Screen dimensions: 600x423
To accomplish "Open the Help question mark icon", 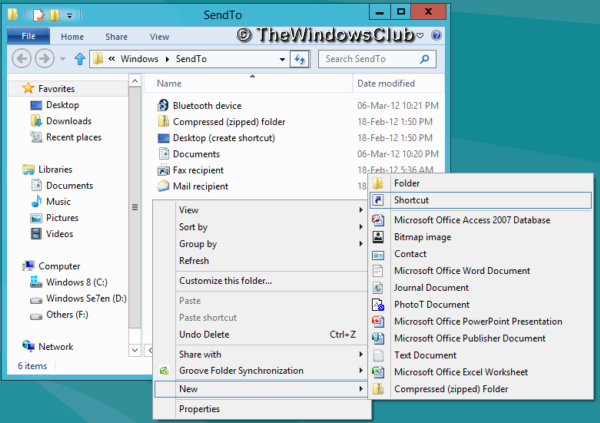I will pos(436,36).
